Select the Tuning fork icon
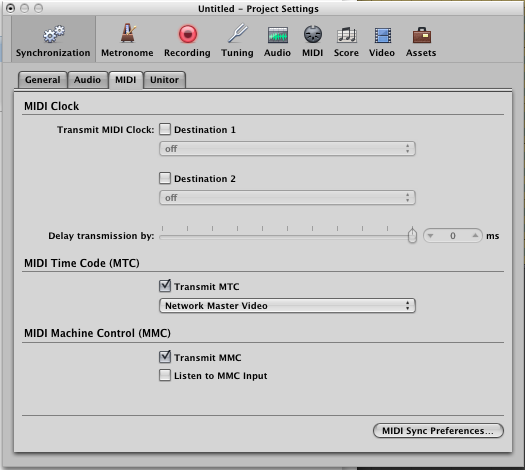The image size is (525, 470). click(x=237, y=33)
